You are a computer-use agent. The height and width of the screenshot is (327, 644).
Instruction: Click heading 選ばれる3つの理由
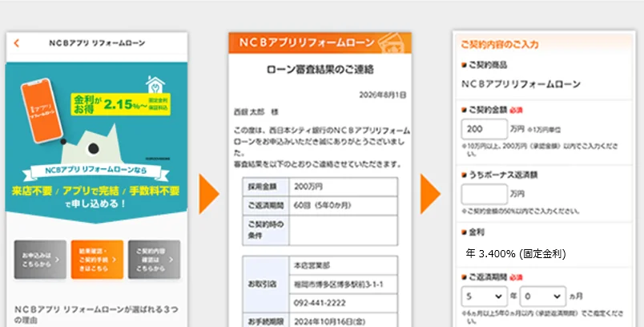click(96, 314)
